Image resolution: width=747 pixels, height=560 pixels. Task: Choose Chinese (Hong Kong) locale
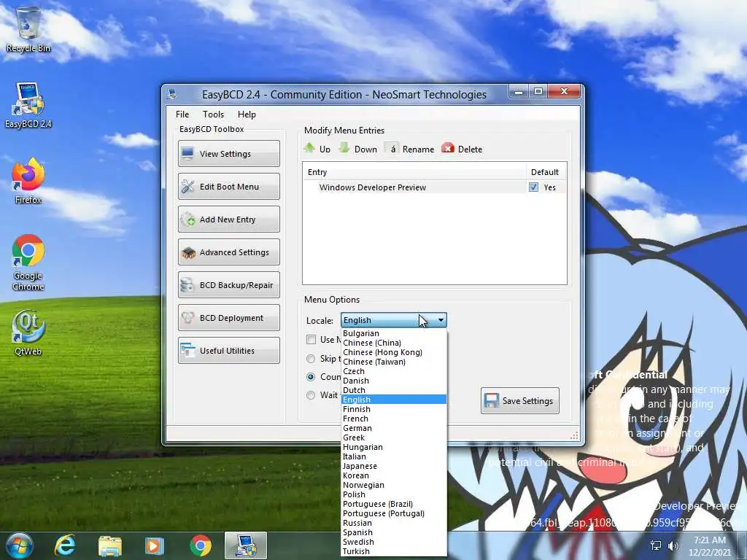(x=393, y=352)
